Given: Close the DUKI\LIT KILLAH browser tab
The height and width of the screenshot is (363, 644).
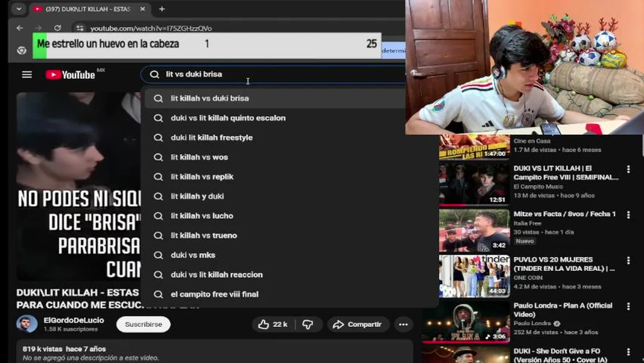Looking at the screenshot, I should [143, 9].
